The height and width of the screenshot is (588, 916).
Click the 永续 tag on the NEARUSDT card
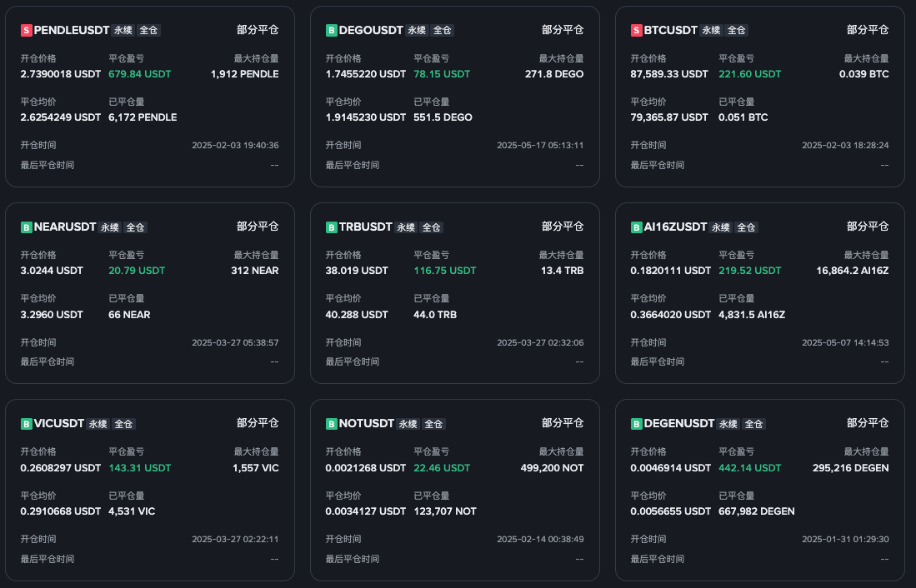point(110,227)
